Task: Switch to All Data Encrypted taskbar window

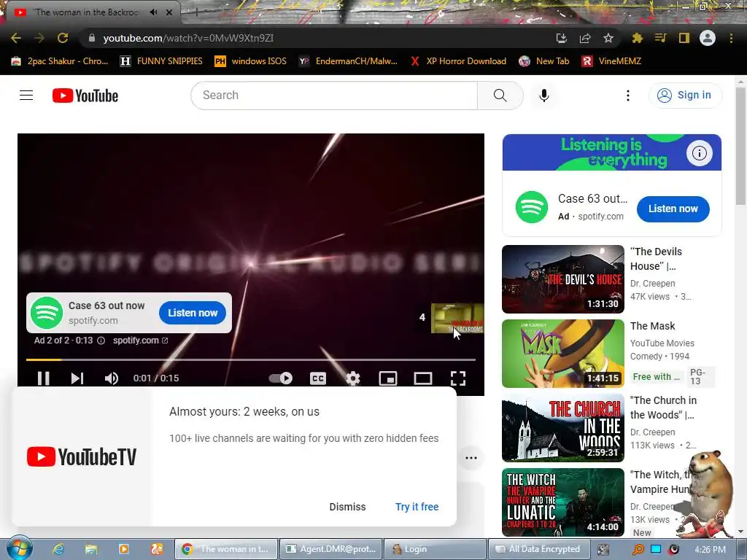Action: (538, 549)
